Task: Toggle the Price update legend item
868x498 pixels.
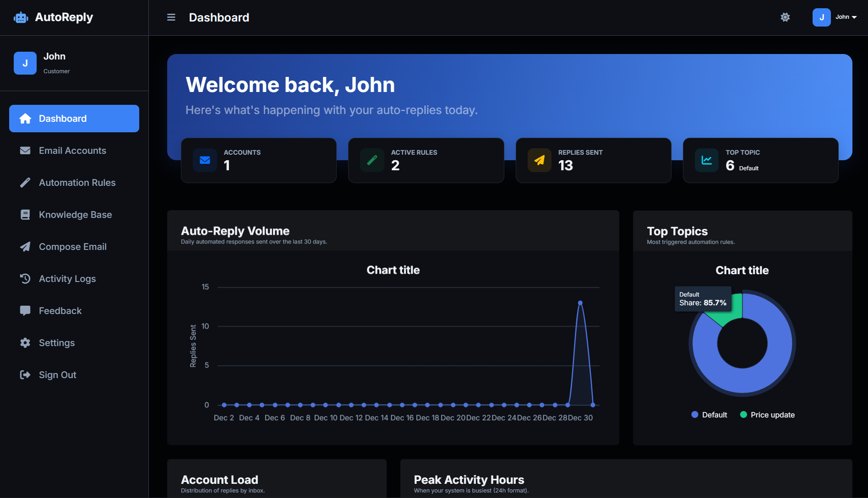Action: (x=767, y=415)
